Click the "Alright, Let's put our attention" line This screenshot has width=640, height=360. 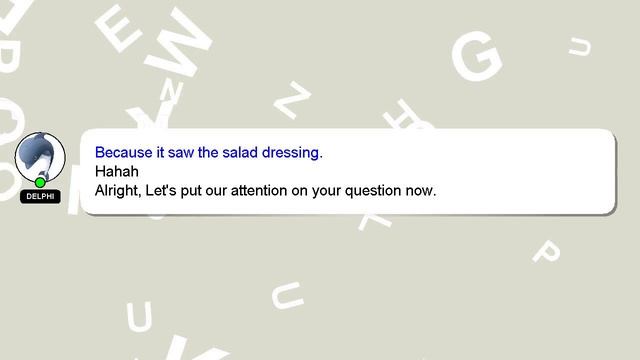(x=265, y=191)
